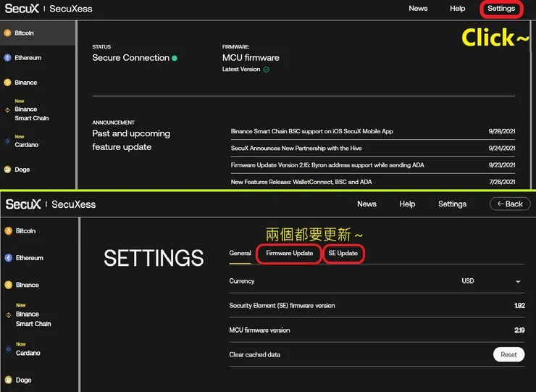Select Doge label in Settings window sidebar
Image resolution: width=536 pixels, height=392 pixels.
(x=23, y=380)
